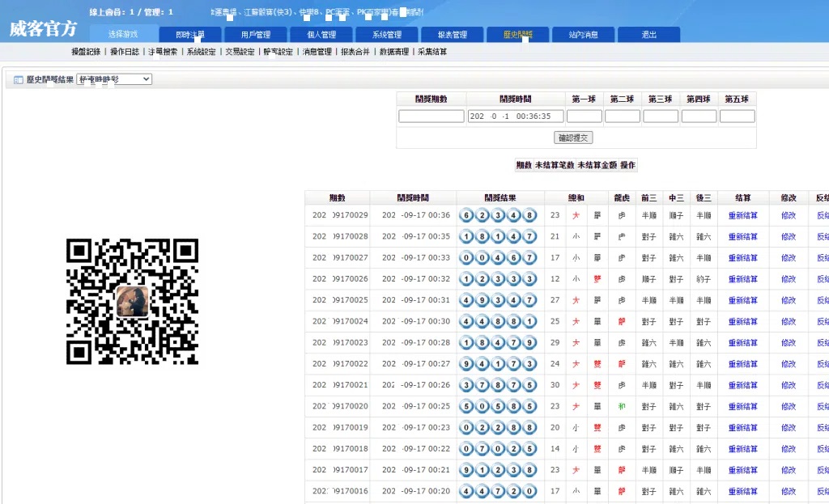Click the 第二球 input box
The image size is (829, 504).
(623, 116)
